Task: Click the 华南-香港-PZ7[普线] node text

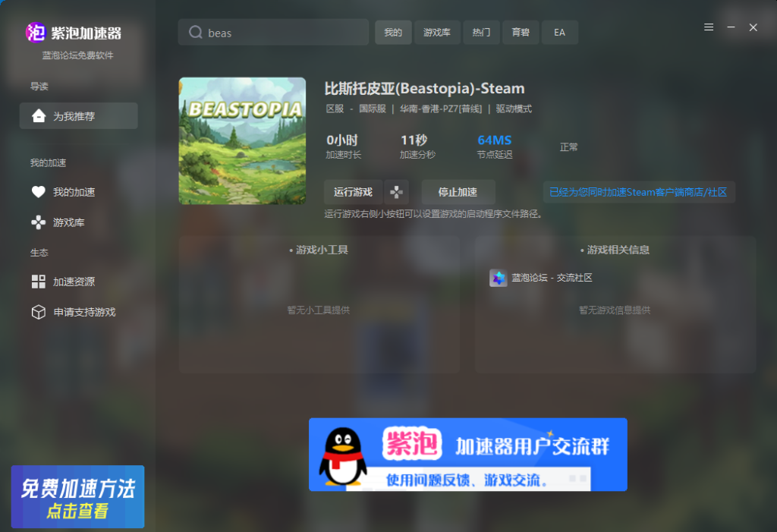Action: coord(441,109)
